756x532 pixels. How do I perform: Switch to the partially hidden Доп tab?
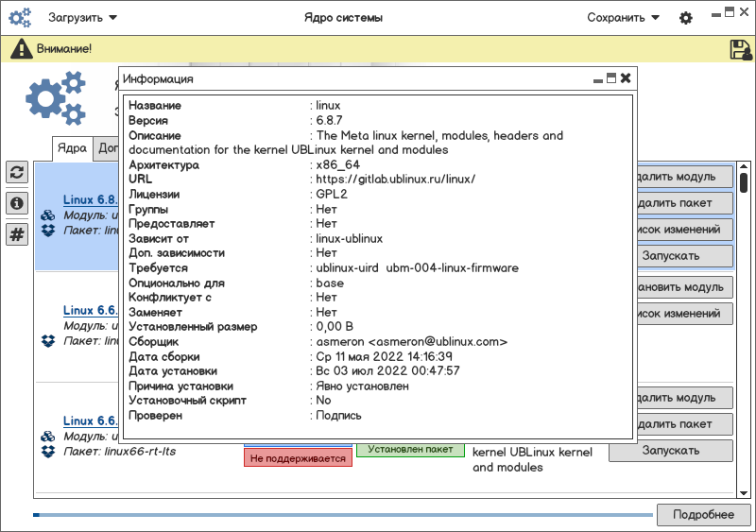click(x=106, y=148)
